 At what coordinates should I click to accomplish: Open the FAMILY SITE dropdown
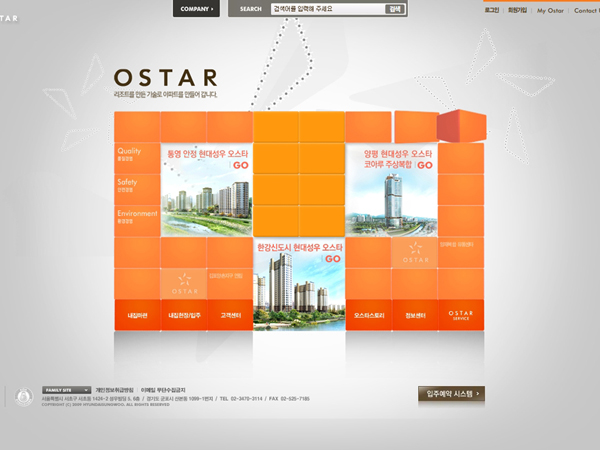click(x=67, y=389)
